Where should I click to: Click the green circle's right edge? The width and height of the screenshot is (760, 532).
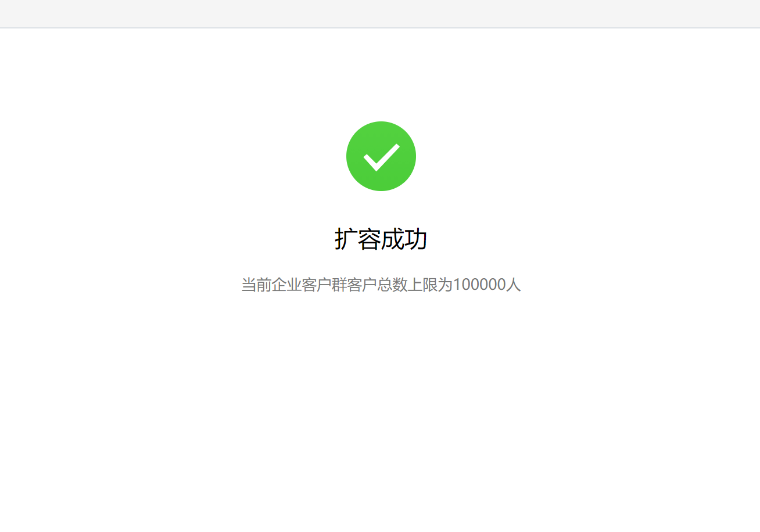coord(414,156)
